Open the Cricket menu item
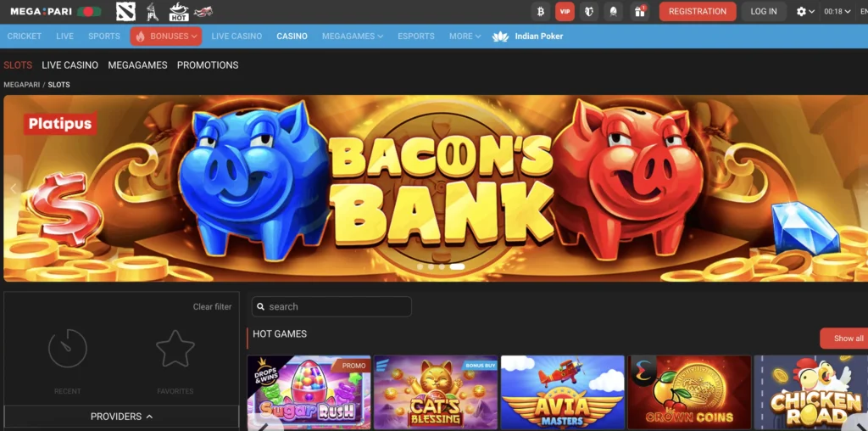 click(25, 36)
